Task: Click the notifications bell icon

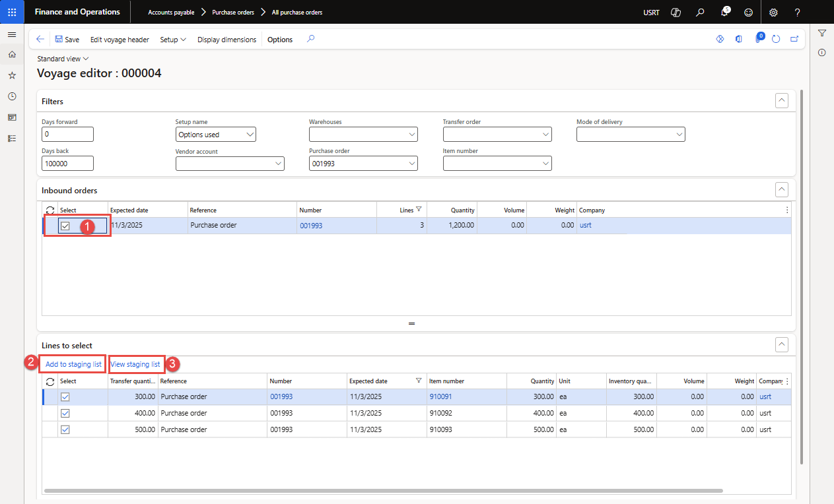Action: pos(725,13)
